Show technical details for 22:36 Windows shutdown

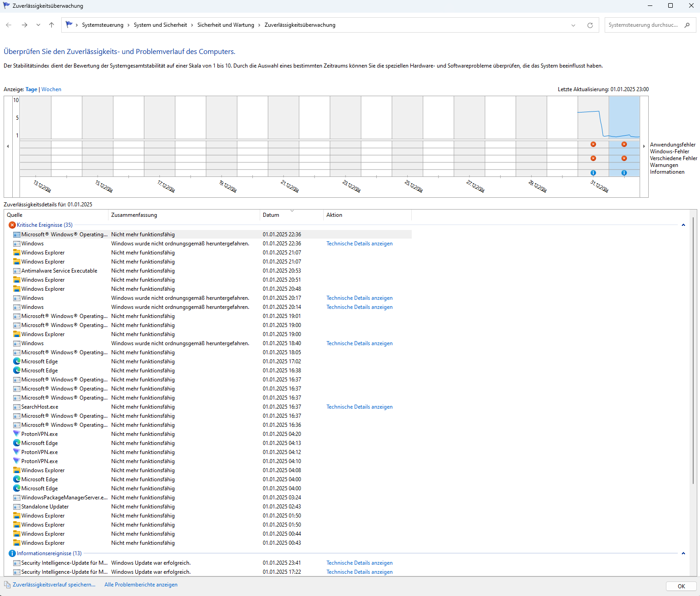[x=360, y=244]
